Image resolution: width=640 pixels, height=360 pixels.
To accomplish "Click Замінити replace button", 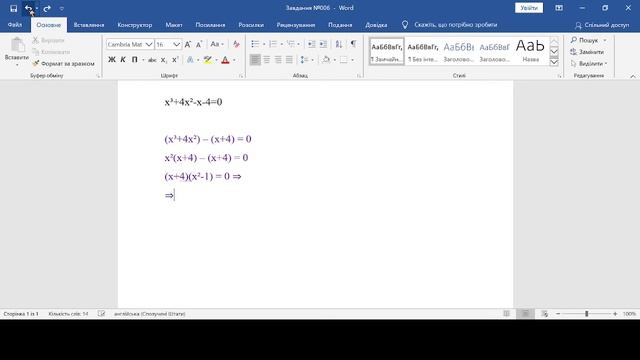I will (587, 52).
